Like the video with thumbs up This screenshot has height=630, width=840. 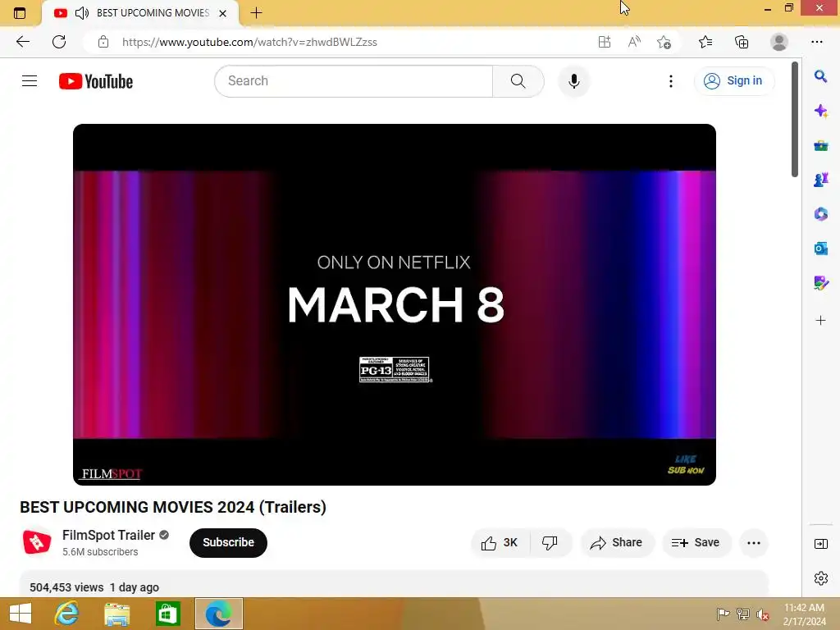[500, 543]
